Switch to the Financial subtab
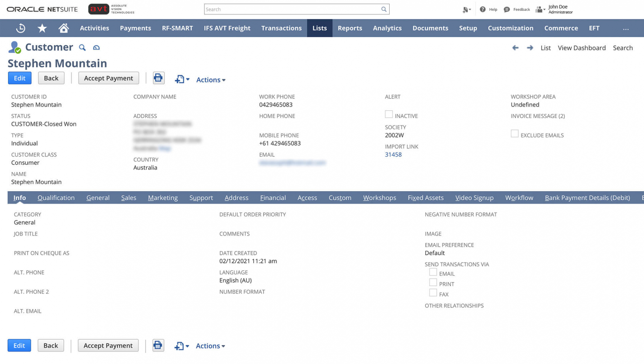The height and width of the screenshot is (364, 644). [273, 198]
